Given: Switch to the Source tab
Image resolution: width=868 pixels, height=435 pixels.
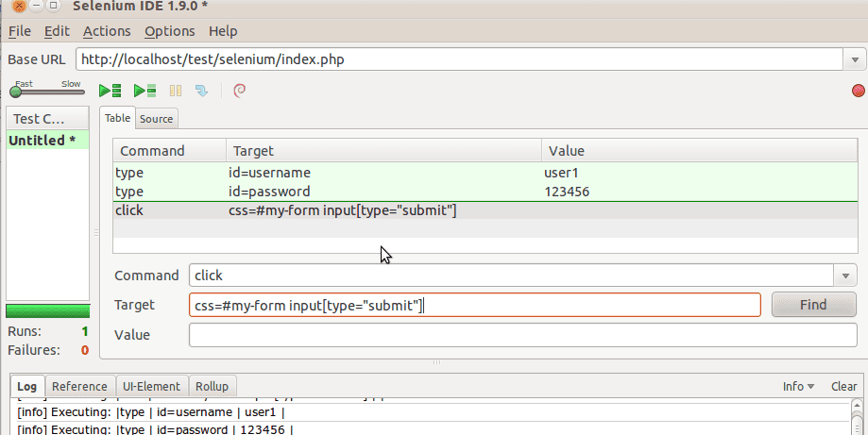Looking at the screenshot, I should pos(156,119).
